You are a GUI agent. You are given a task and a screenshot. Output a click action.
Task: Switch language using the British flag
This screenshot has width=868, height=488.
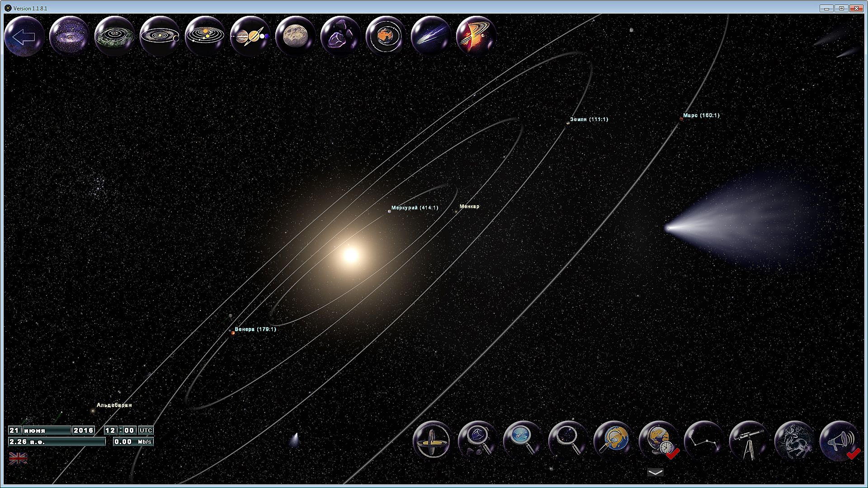(x=18, y=458)
